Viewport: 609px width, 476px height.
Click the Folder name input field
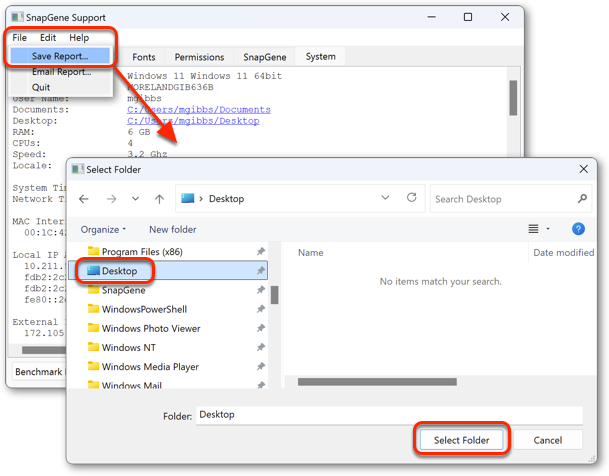tap(389, 415)
